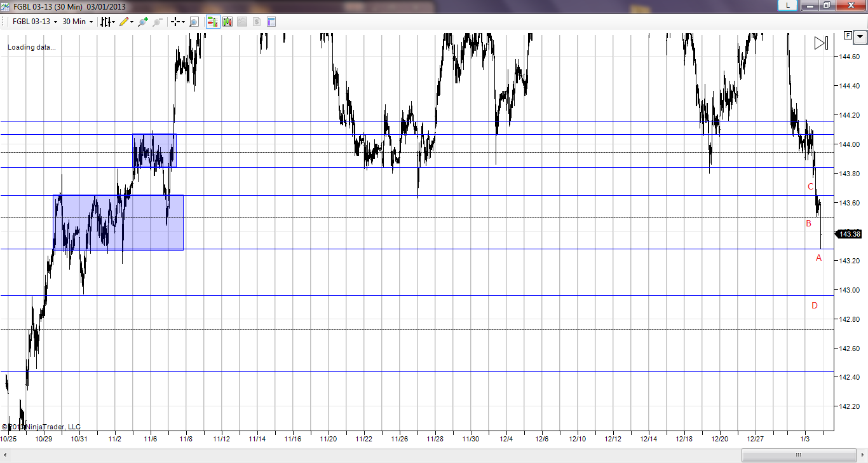Jump to latest bar with skip-to-end icon
This screenshot has width=868, height=463.
pos(821,43)
